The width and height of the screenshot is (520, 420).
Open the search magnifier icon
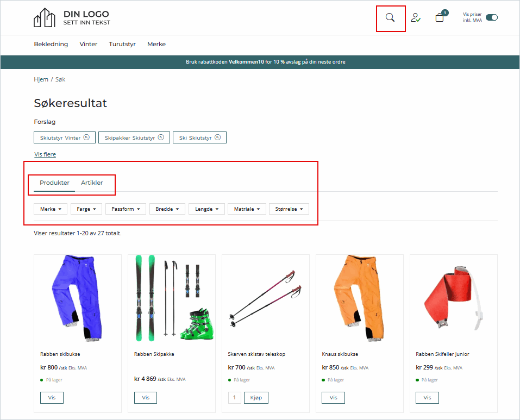click(390, 18)
